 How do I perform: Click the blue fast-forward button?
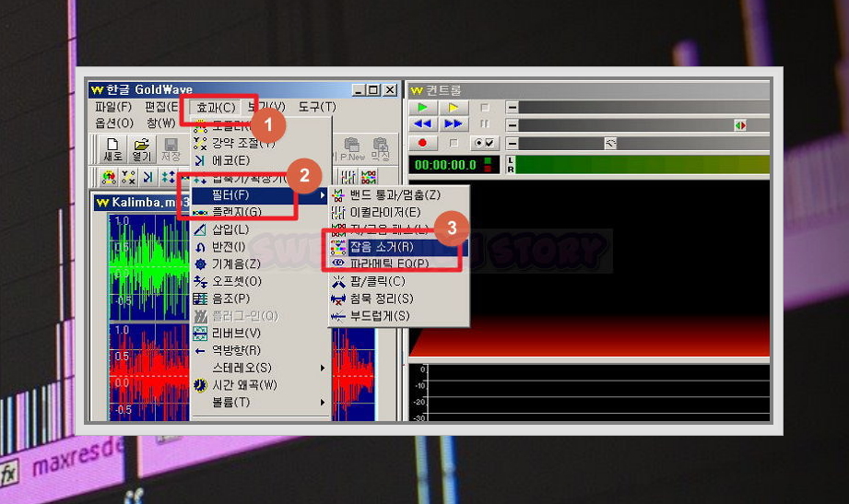(453, 124)
